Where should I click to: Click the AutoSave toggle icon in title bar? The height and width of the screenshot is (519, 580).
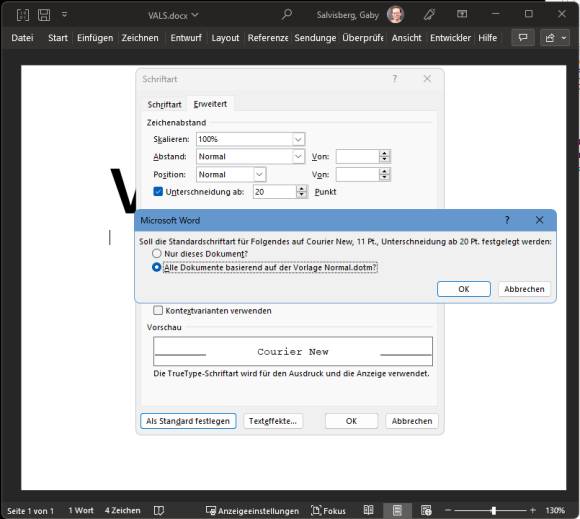(23, 15)
